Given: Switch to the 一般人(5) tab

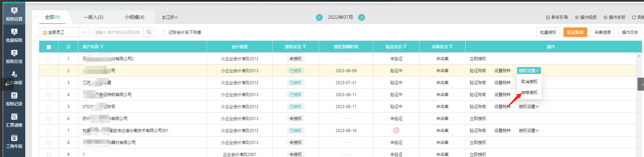Looking at the screenshot, I should [93, 17].
